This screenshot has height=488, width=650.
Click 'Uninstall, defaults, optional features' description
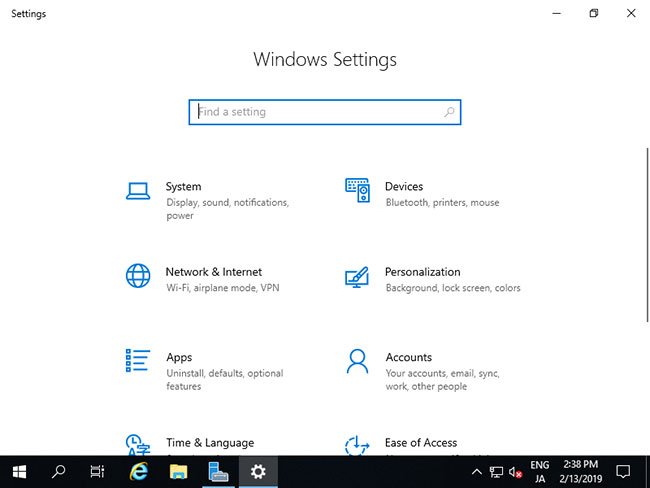tap(225, 380)
